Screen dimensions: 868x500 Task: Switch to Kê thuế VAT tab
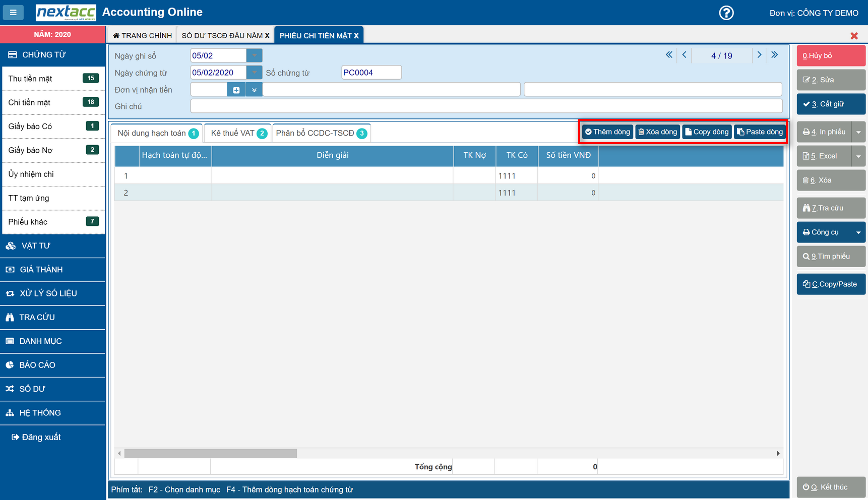coord(237,133)
